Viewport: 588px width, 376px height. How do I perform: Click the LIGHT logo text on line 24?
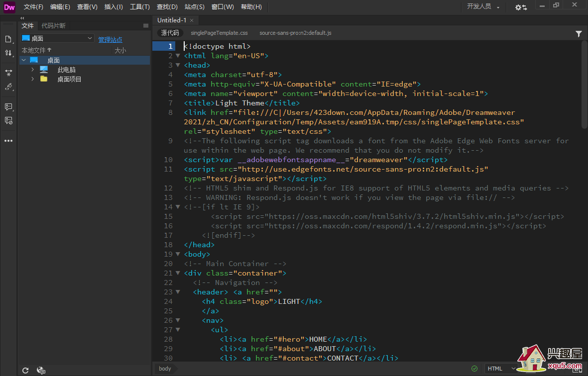289,301
